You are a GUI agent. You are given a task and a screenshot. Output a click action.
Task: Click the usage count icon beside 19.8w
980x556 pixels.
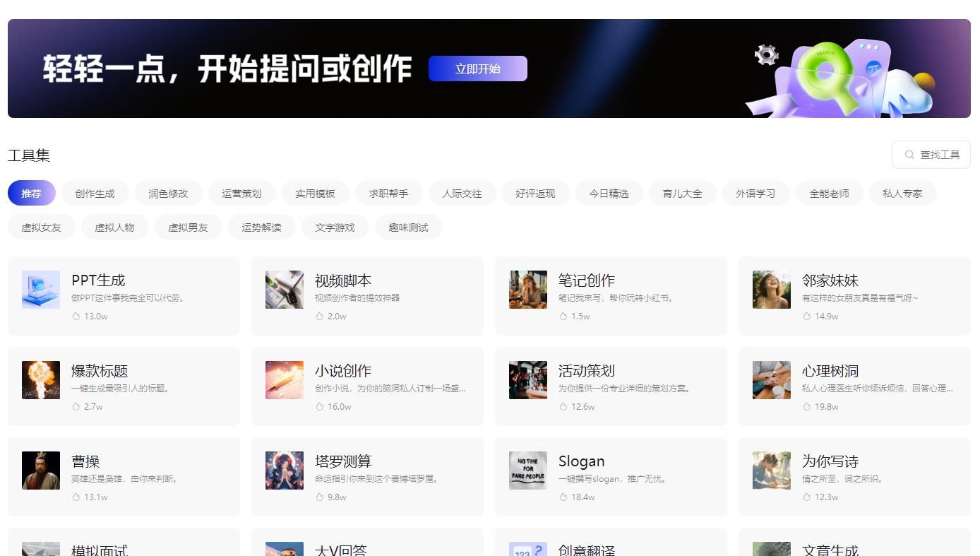(x=807, y=407)
